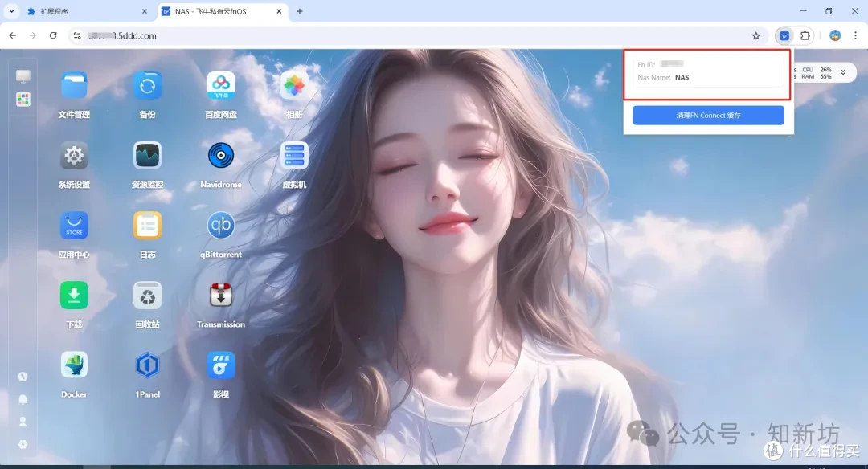Click the CPU 26% usage readout
Screen dimensions: 868x469
pyautogui.click(x=817, y=70)
